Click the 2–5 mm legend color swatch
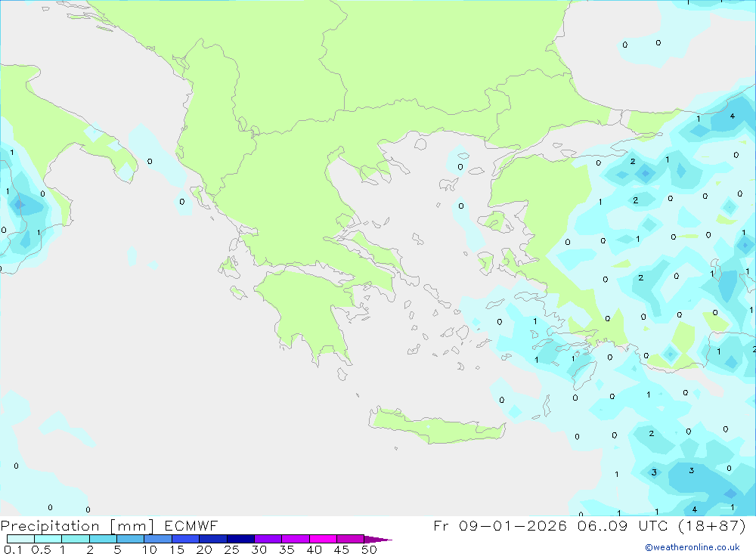Screen dimensions: 756x554 [103, 539]
